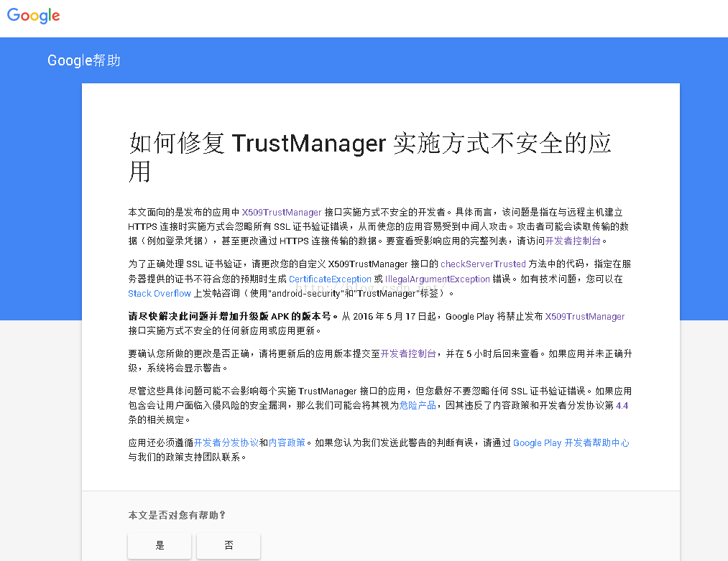Open X509TrustManager link in first paragraph
Image resolution: width=728 pixels, height=561 pixels.
tap(282, 212)
